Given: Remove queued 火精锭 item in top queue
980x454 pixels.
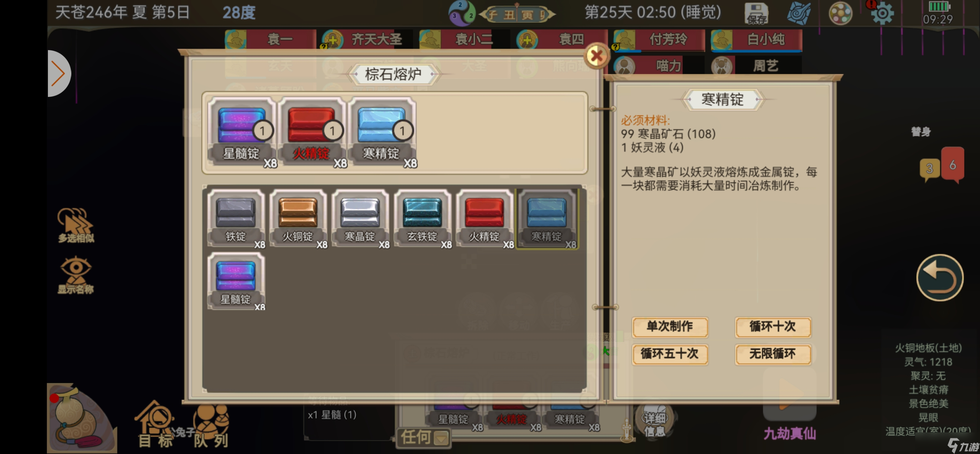Looking at the screenshot, I should click(312, 131).
